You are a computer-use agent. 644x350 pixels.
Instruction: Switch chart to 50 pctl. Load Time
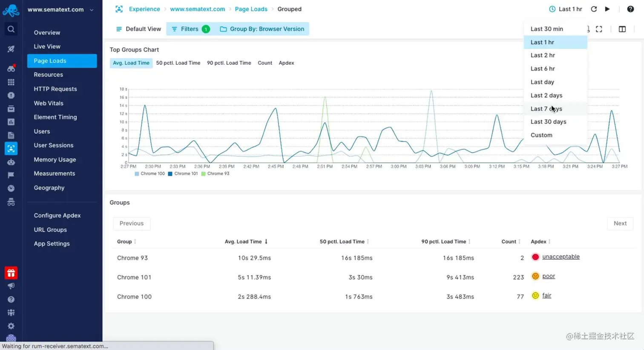(x=178, y=63)
